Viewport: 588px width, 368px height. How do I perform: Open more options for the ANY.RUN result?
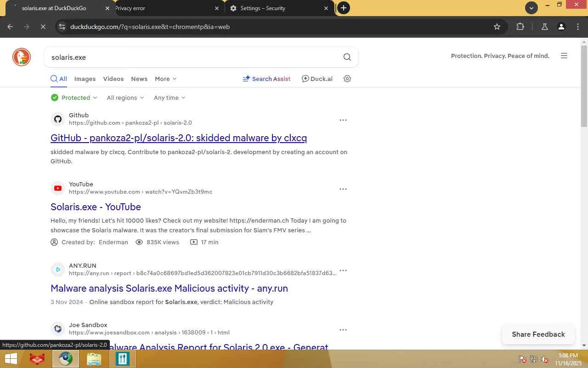pos(343,270)
